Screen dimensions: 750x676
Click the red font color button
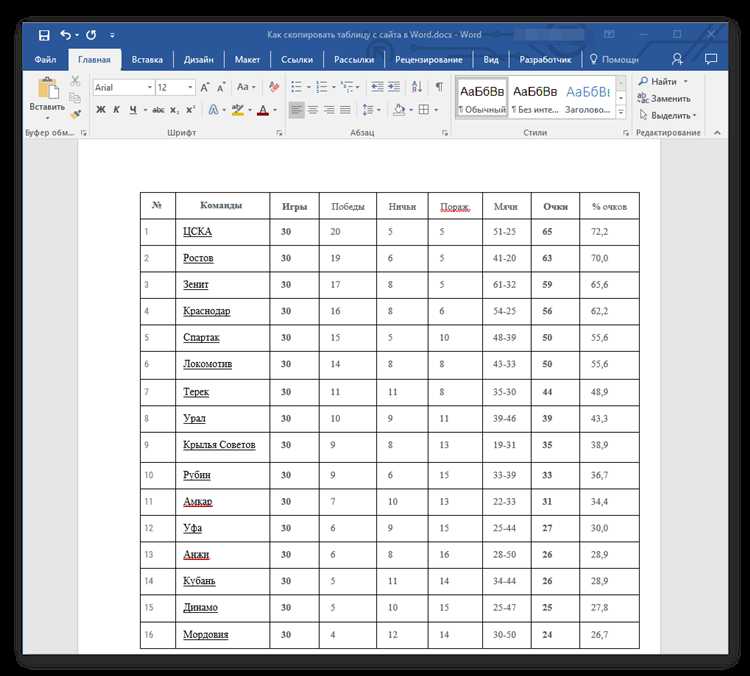pos(263,110)
